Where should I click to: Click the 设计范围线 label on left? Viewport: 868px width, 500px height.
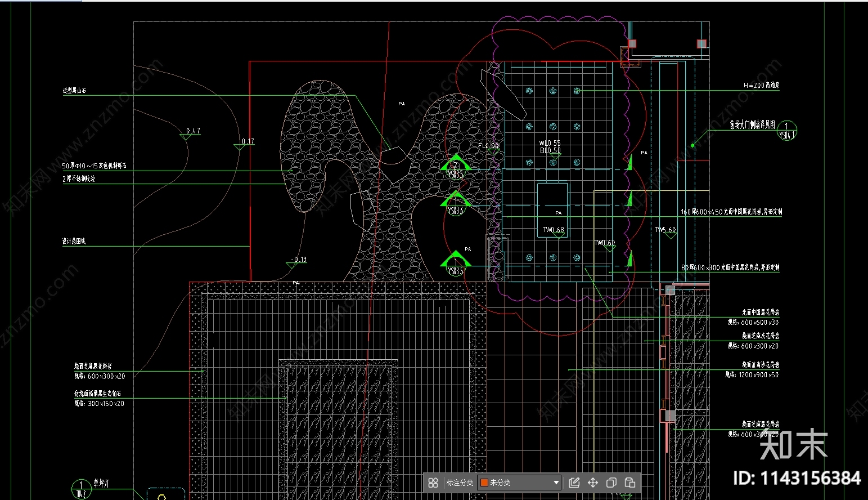[x=74, y=241]
